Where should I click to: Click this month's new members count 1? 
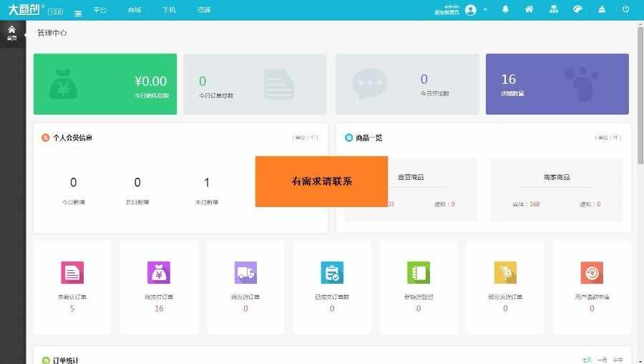tap(207, 182)
